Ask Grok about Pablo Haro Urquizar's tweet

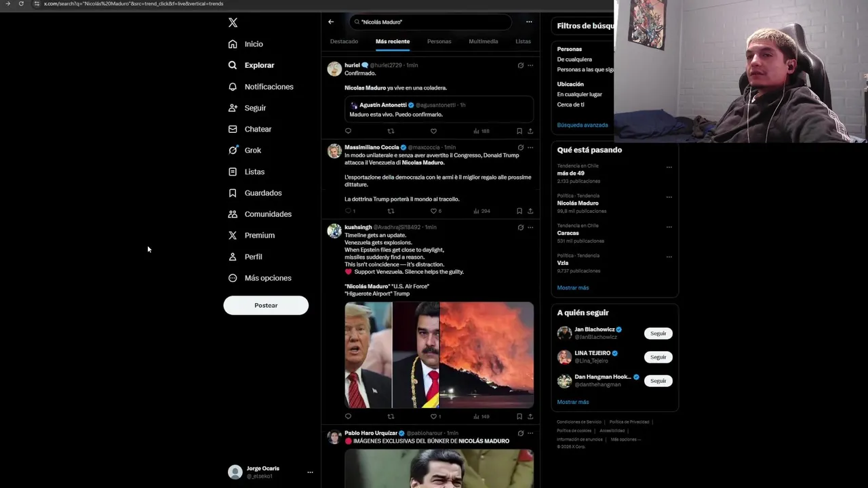(520, 433)
